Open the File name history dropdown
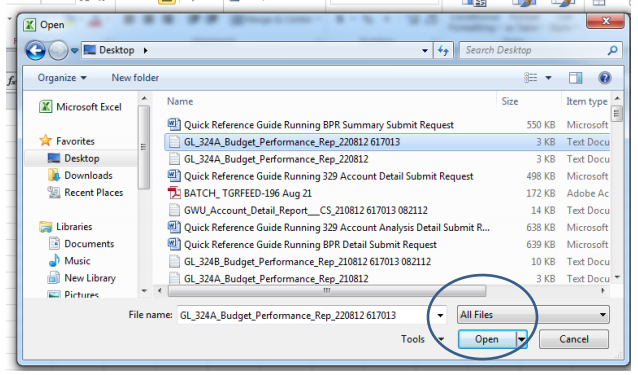The image size is (638, 375). 440,315
